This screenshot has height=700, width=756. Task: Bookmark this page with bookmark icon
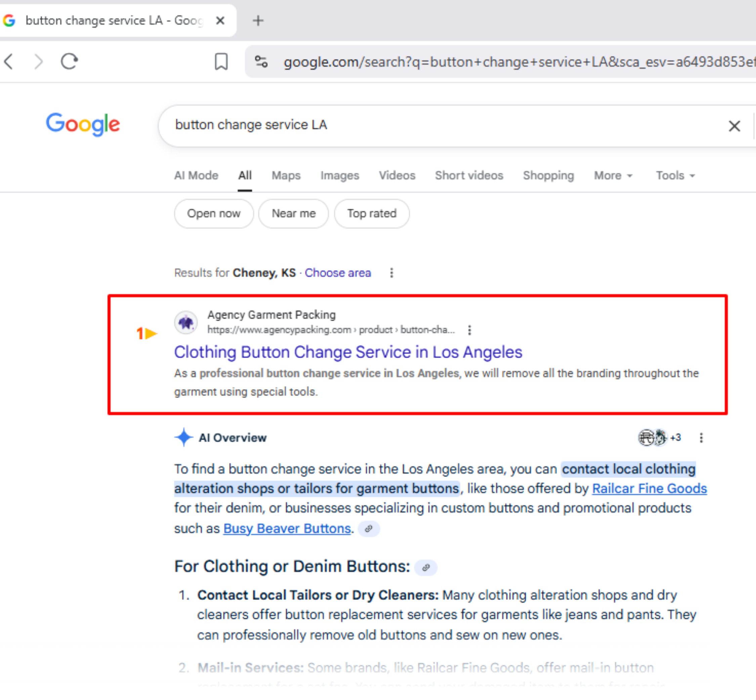[221, 61]
